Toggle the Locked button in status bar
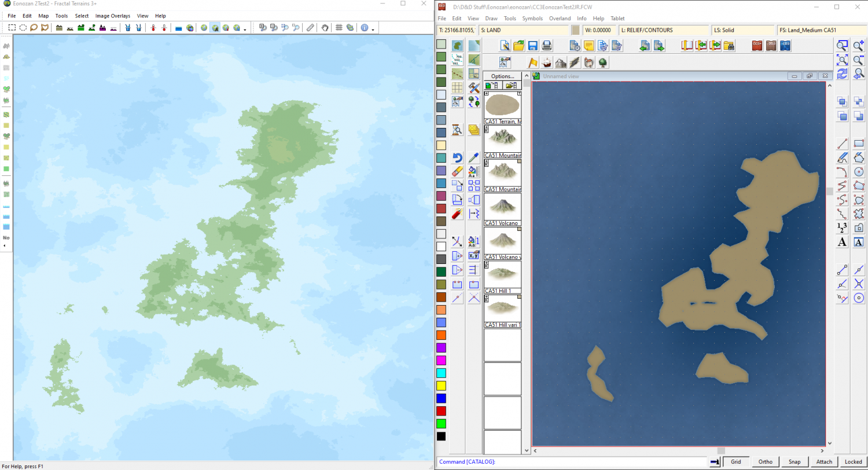Viewport: 868px width, 470px height. point(853,462)
